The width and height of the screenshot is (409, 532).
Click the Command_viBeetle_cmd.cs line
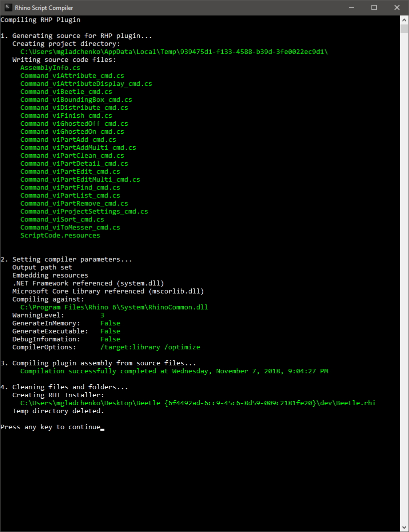66,92
